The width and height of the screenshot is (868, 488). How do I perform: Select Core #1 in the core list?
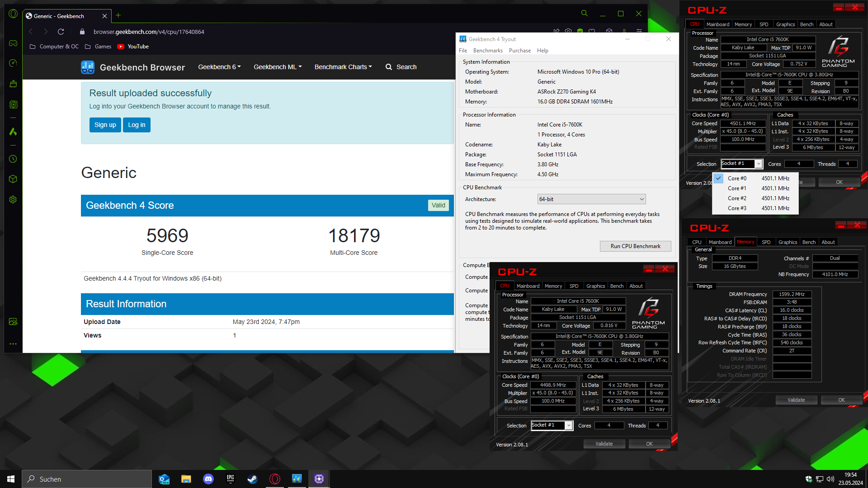tap(755, 188)
